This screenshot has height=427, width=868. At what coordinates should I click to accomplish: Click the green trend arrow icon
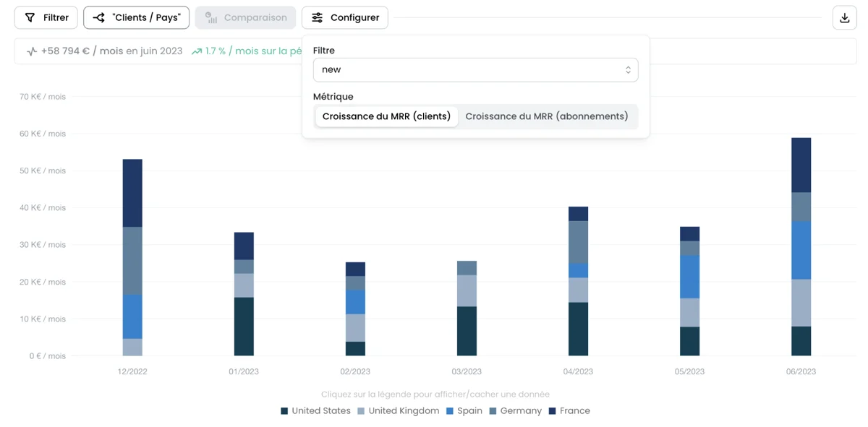(196, 51)
